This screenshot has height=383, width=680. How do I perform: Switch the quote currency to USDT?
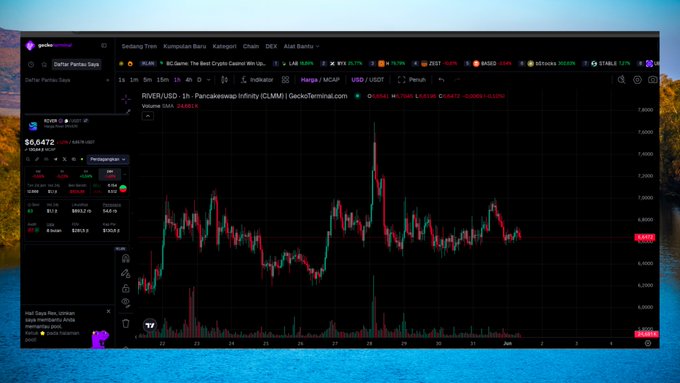pos(376,80)
